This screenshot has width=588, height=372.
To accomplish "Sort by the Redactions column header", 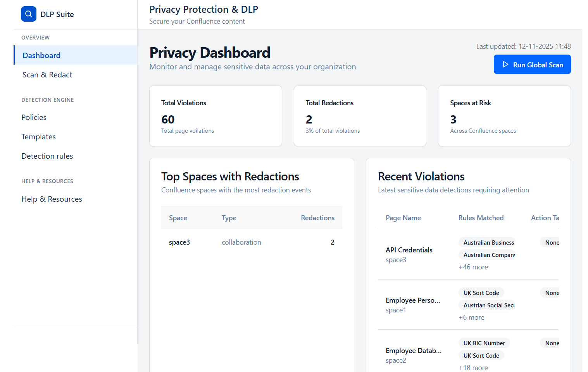I will 317,218.
